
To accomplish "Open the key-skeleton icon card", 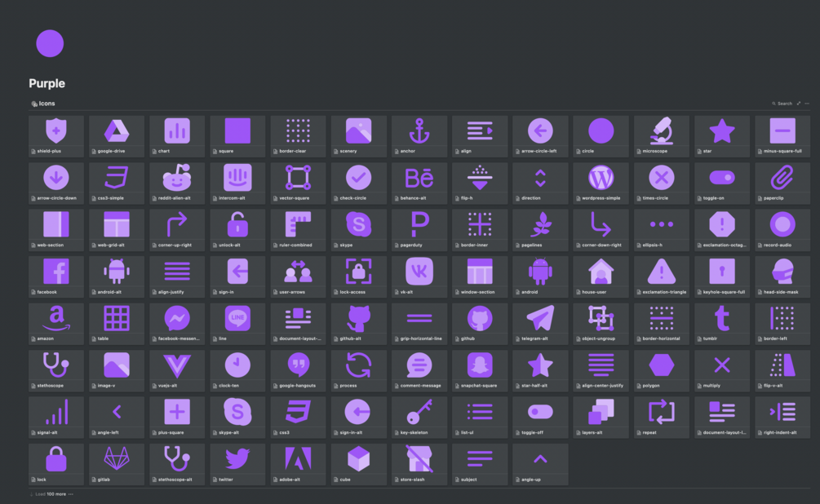I will pyautogui.click(x=419, y=418).
